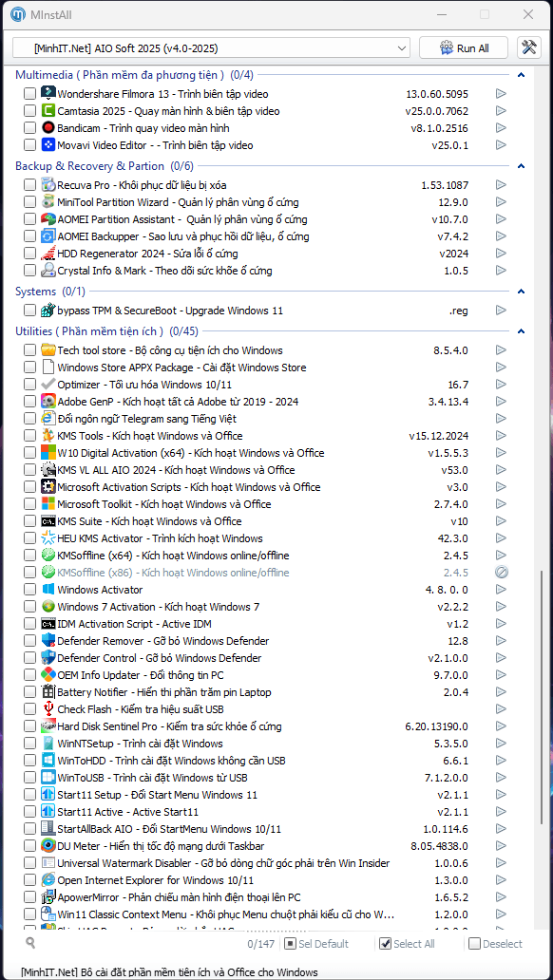The height and width of the screenshot is (980, 553).
Task: Click the DU Meter icon
Action: tap(48, 845)
